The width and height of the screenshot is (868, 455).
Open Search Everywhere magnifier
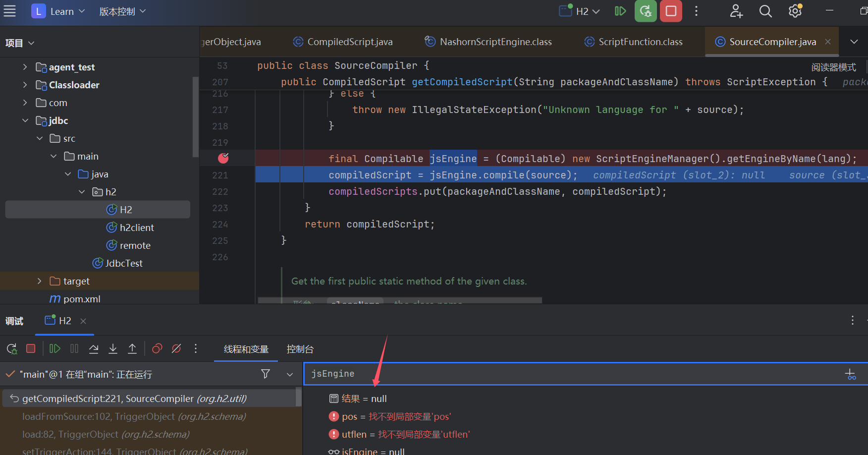765,11
